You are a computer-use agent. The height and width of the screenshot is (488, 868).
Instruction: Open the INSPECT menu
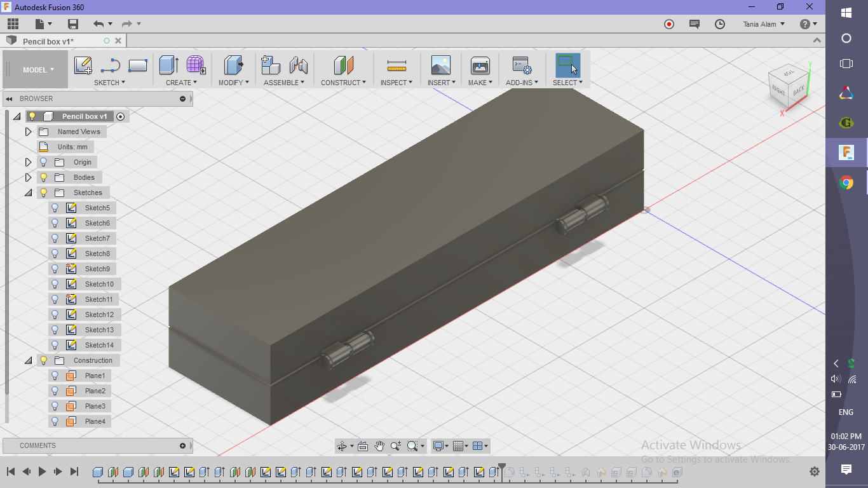[x=397, y=83]
